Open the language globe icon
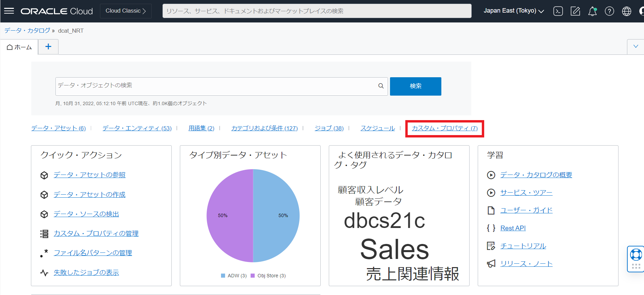 tap(626, 11)
